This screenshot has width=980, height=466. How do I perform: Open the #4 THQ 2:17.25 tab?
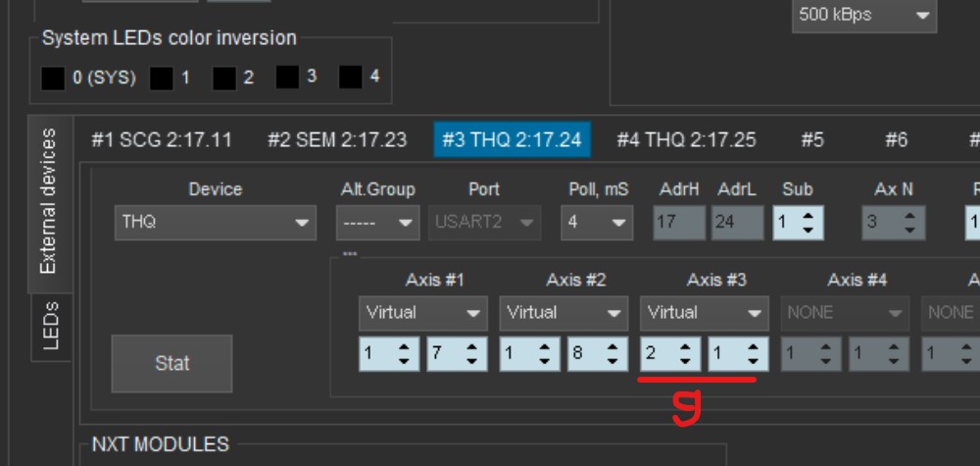click(x=686, y=140)
